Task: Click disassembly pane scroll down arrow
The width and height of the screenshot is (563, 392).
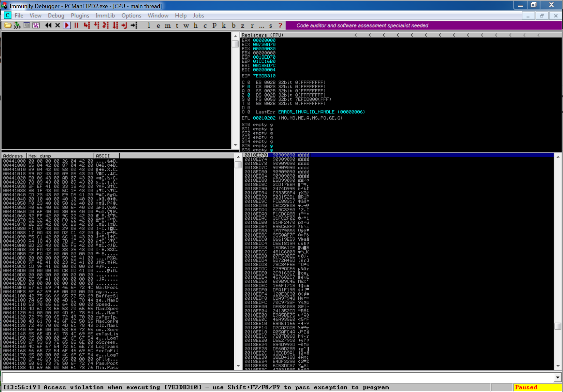Action: coord(236,145)
